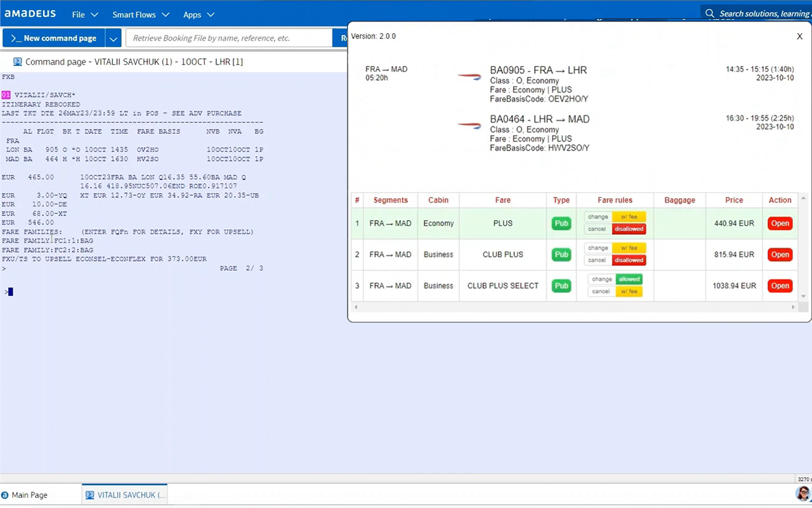Click the 1038.94 EUR price
Viewport: 812px width, 508px height.
[x=734, y=286]
